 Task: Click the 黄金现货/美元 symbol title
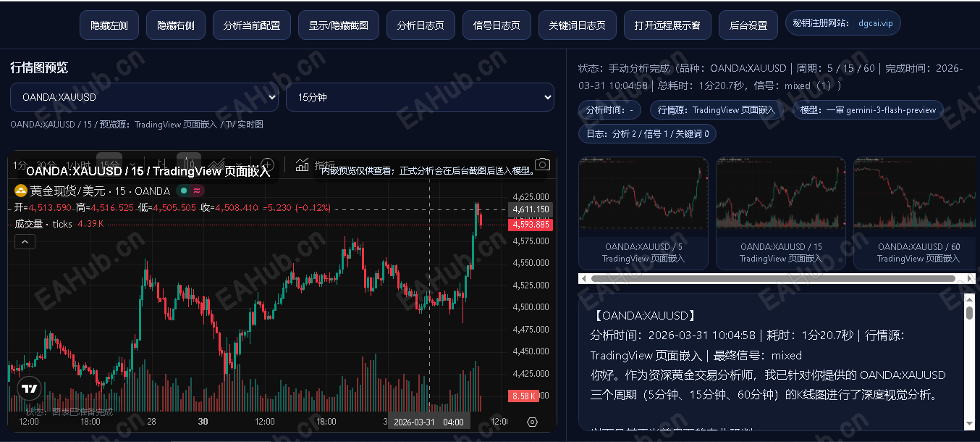[67, 191]
